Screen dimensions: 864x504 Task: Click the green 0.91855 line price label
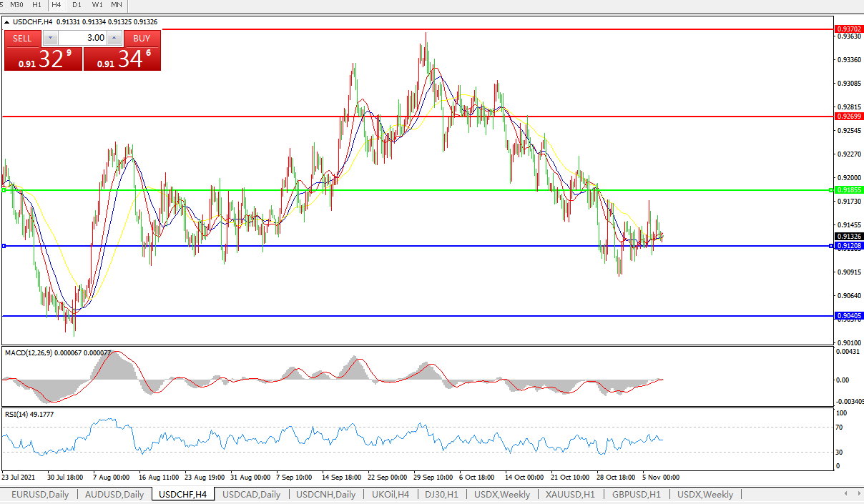(849, 190)
